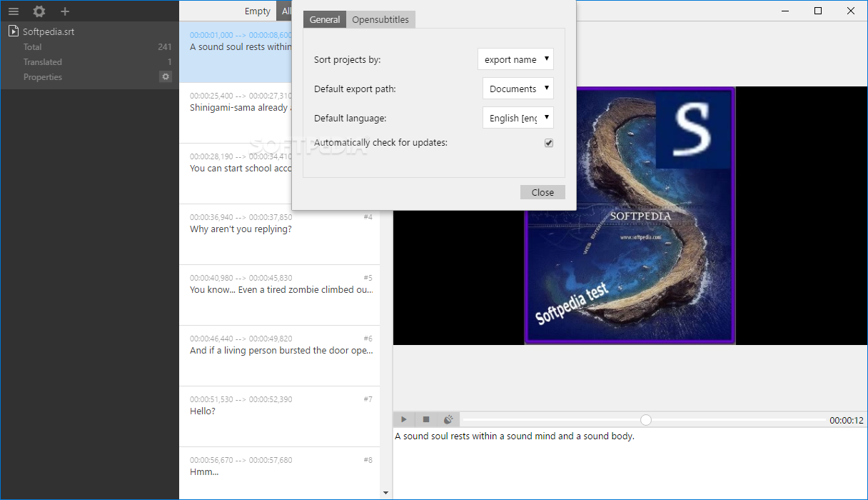
Task: Click the Softpedia.srt file icon
Action: (x=14, y=31)
